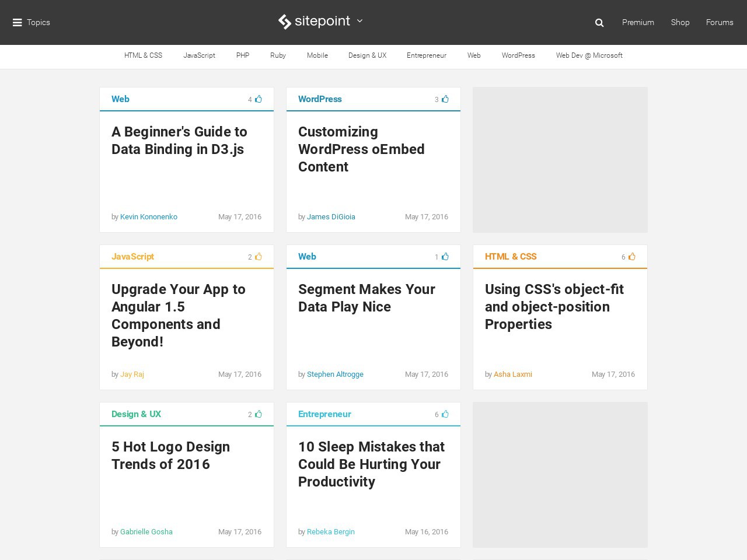
Task: Click thumbs-up on Customizing WordPress oEmbed article
Action: pos(445,99)
